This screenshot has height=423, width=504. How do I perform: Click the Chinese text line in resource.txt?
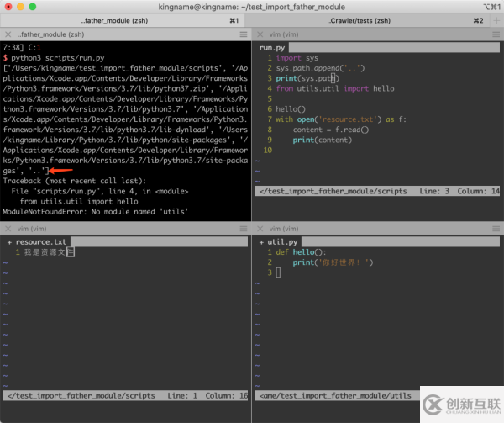(50, 252)
